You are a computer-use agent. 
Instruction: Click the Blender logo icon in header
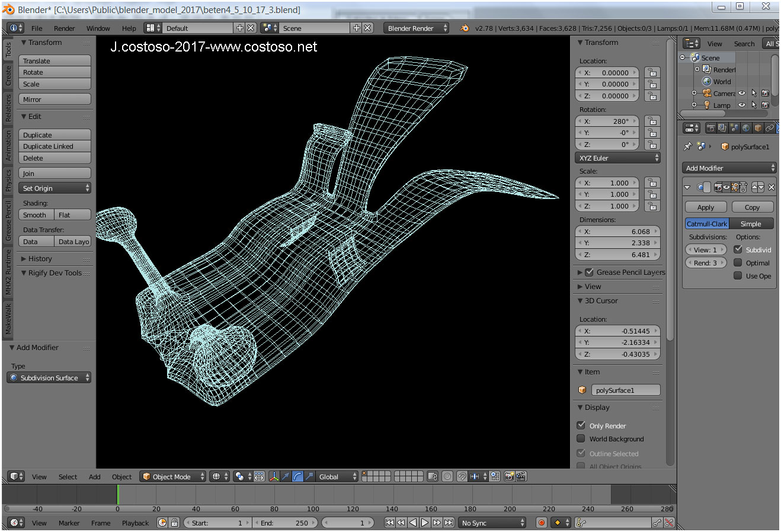(465, 28)
